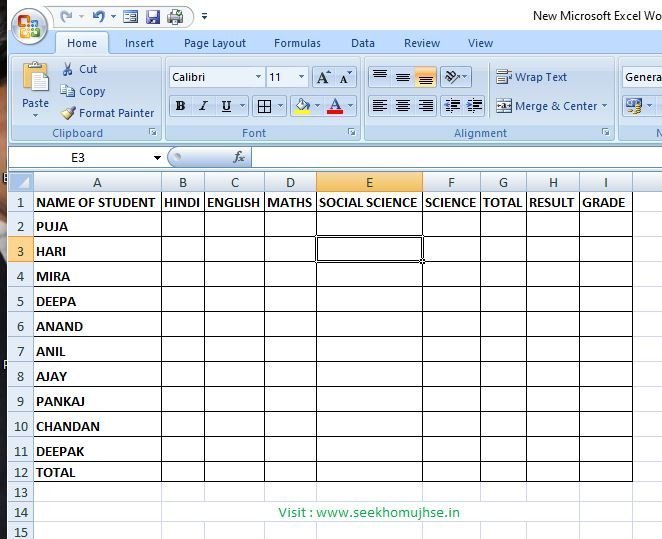Open the Calibri font name dropdown
Viewport: 662px width, 539px height.
[x=258, y=77]
